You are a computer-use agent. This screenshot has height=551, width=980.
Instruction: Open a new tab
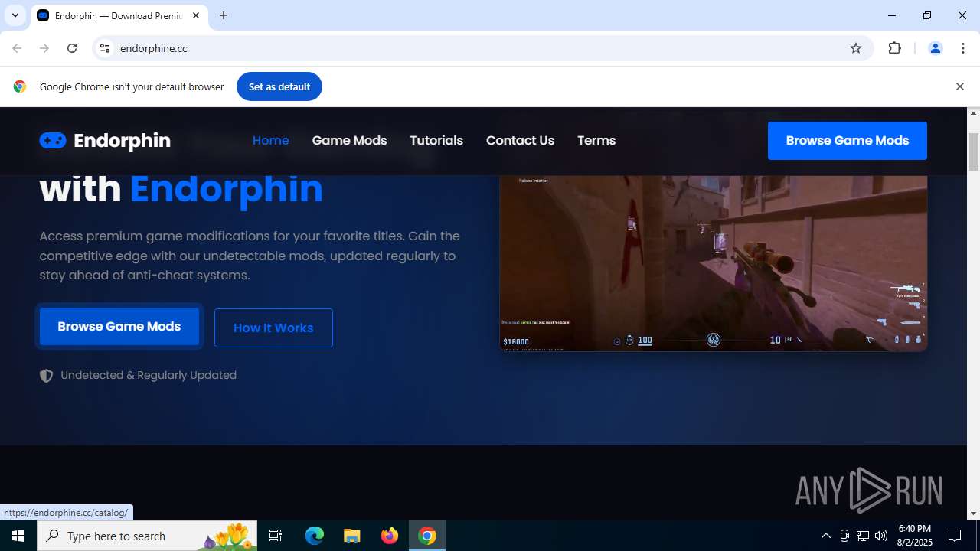click(224, 15)
